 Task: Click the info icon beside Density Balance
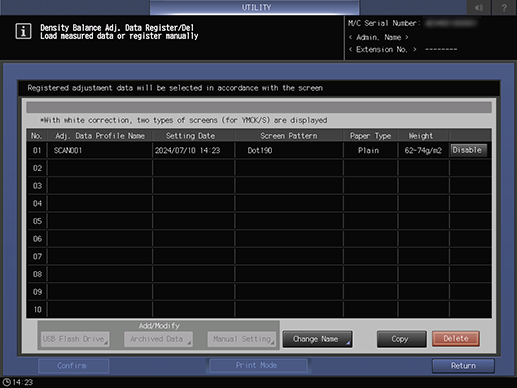23,31
